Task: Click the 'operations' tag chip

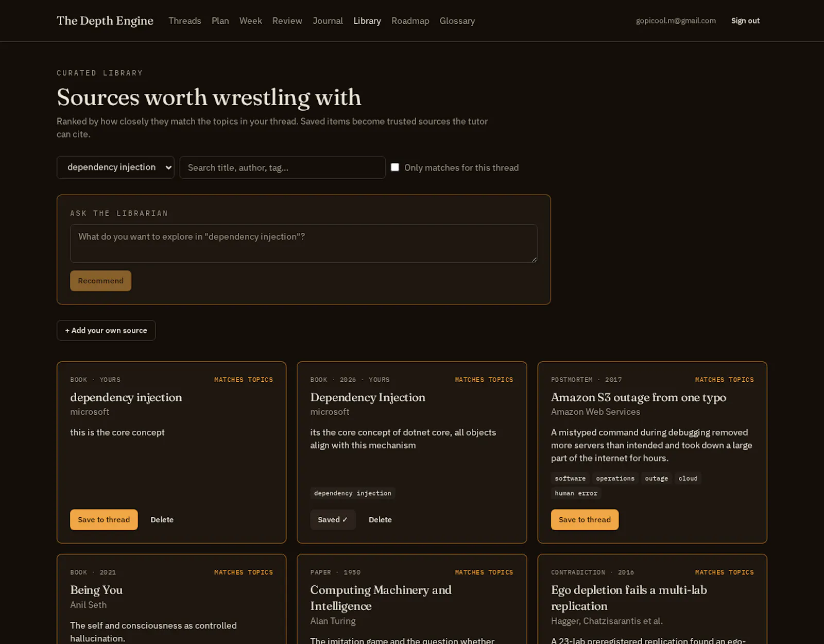Action: (x=615, y=478)
